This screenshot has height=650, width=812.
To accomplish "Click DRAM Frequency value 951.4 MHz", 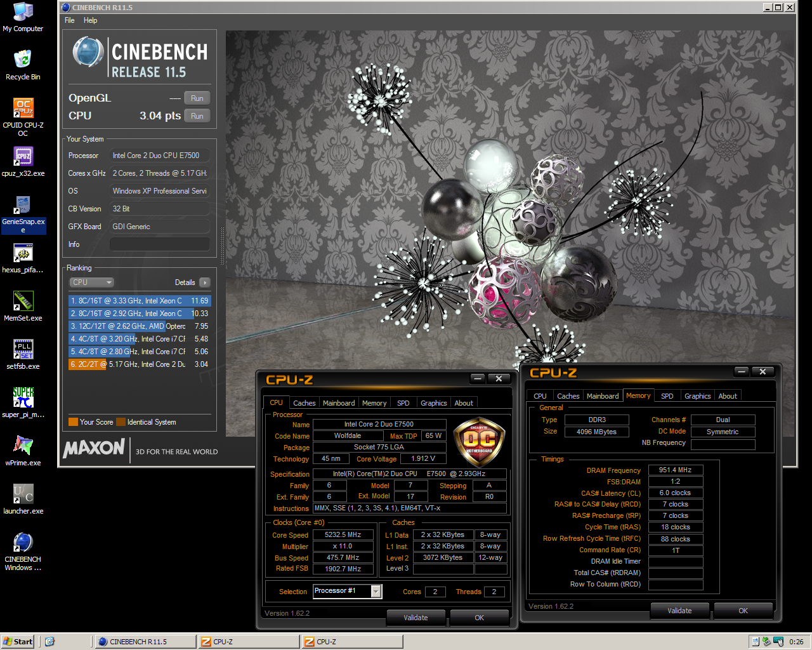I will pyautogui.click(x=675, y=470).
